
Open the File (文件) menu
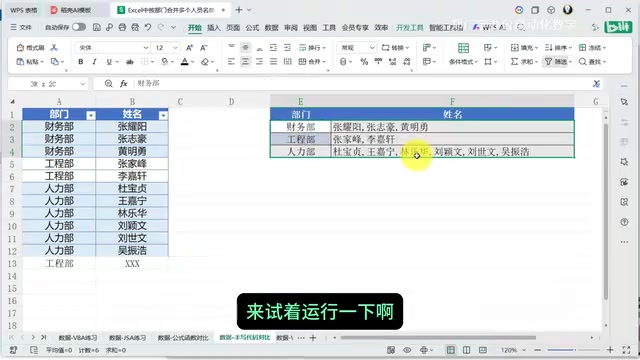point(21,27)
